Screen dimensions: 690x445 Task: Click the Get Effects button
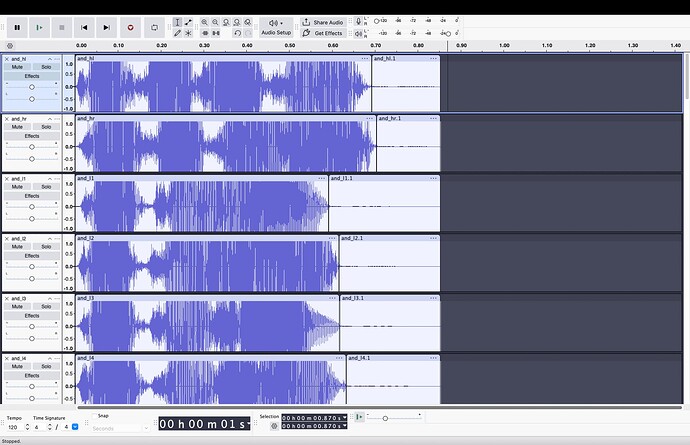tap(323, 33)
